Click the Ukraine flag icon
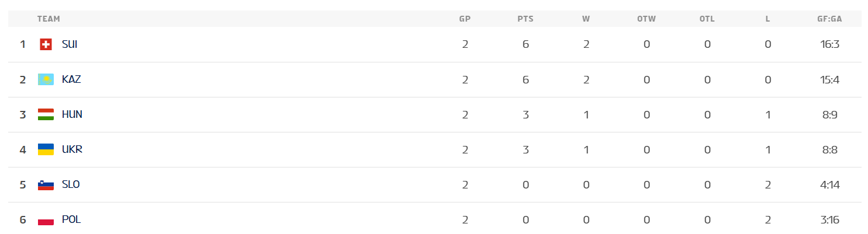Screen dimensions: 868x234 click(46, 149)
